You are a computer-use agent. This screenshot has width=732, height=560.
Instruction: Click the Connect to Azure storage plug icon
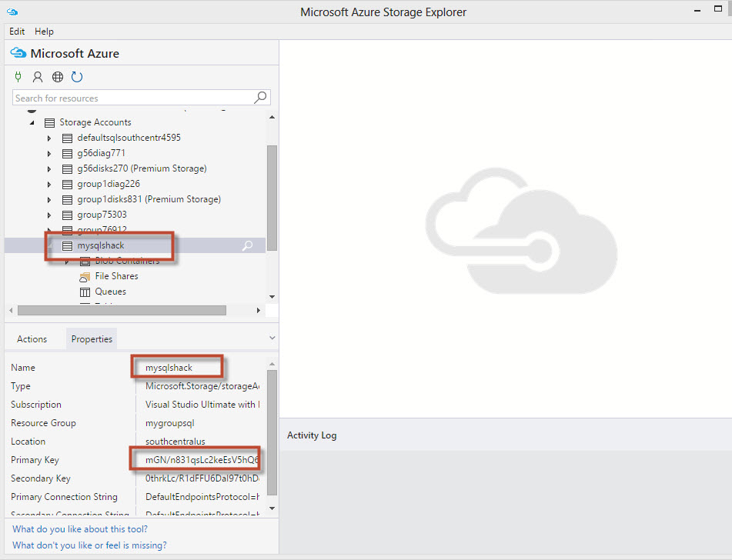pos(18,77)
